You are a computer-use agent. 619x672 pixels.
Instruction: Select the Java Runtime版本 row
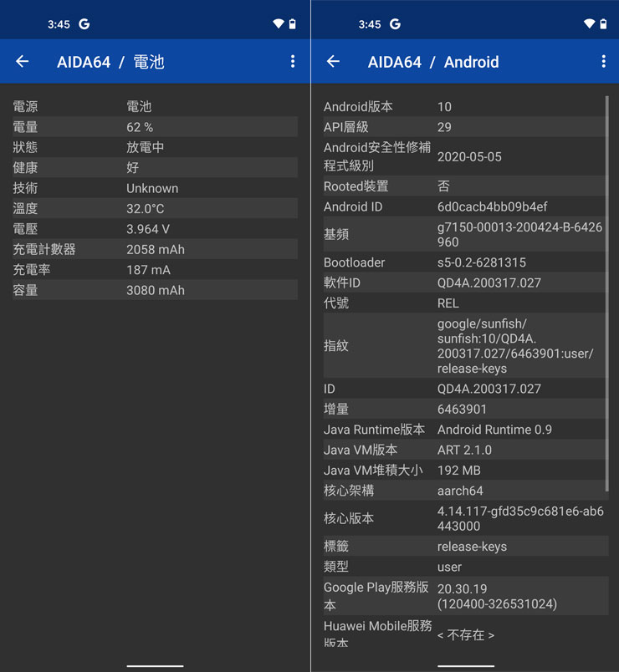pyautogui.click(x=466, y=430)
